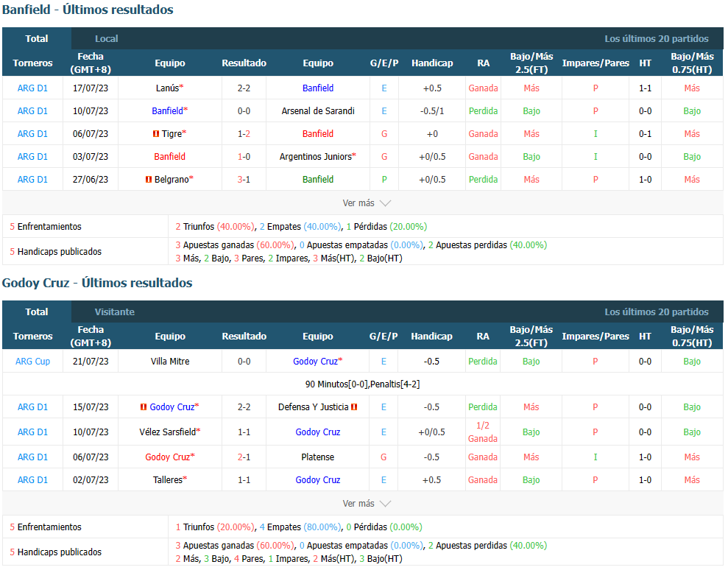Click Defensa Y Justicia team name
The image size is (728, 570).
tap(314, 407)
